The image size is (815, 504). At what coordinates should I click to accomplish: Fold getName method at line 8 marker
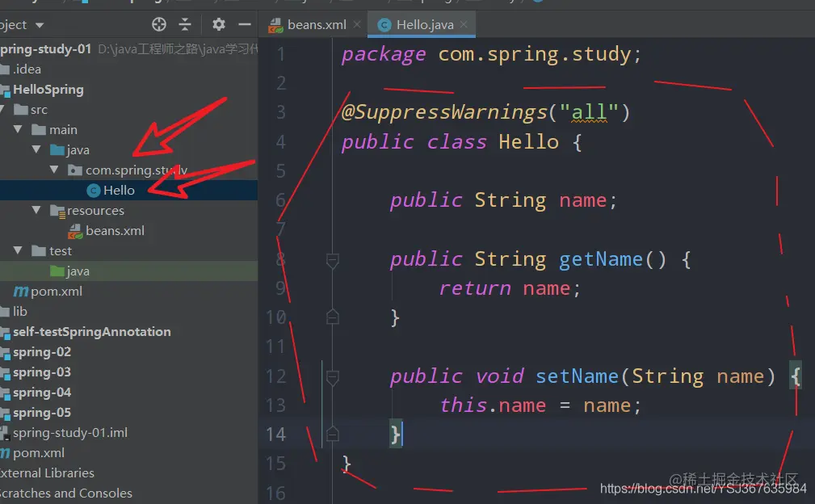333,260
